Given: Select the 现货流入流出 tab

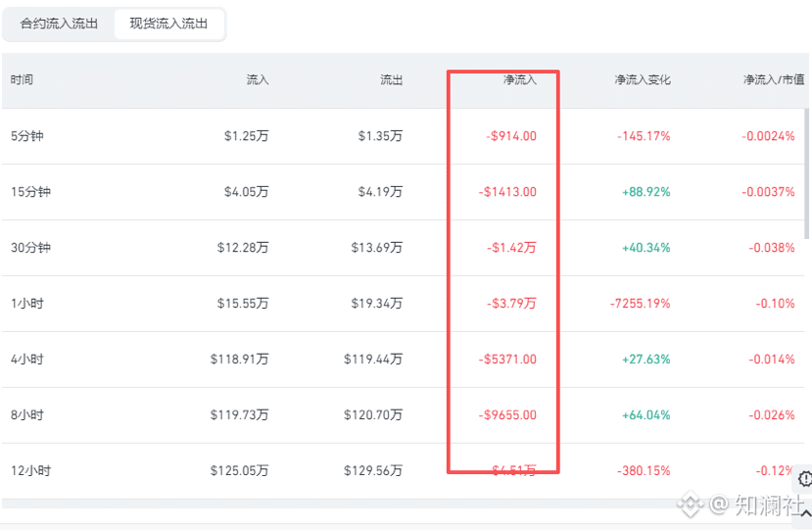Looking at the screenshot, I should click(x=168, y=24).
